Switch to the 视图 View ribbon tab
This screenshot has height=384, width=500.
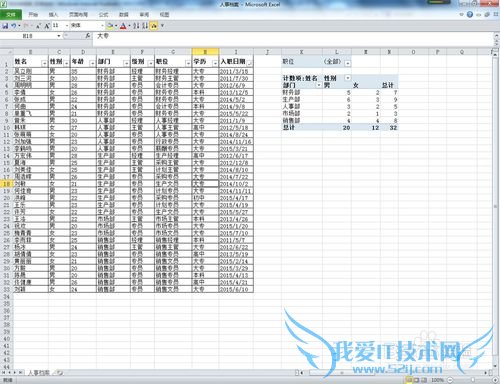tap(164, 15)
